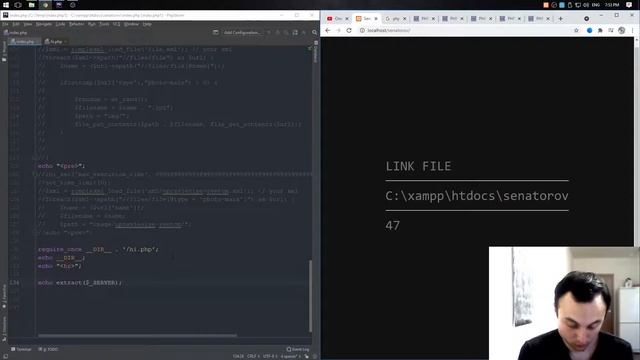Viewport: 640px width, 360px height.
Task: Open the File menu in PhpStorm
Action: [5, 24]
